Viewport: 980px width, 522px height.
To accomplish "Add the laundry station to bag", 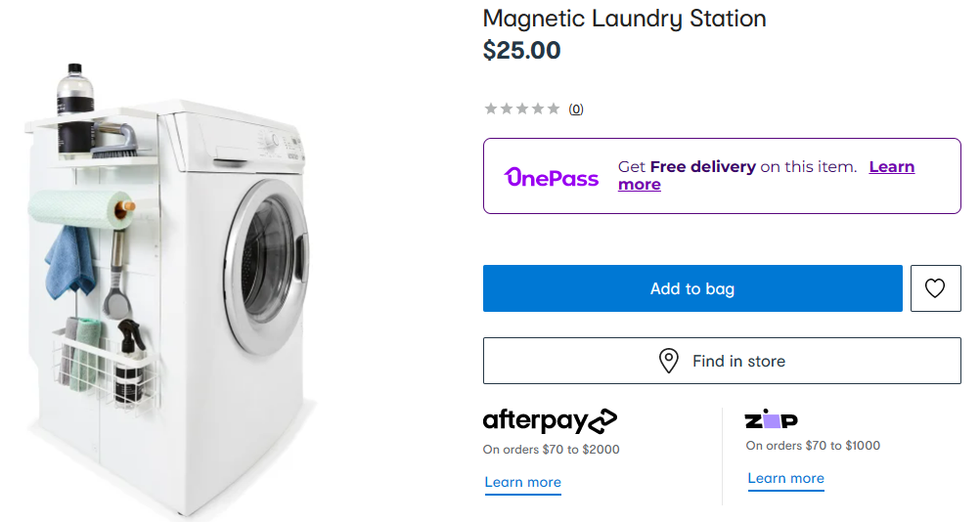I will pyautogui.click(x=692, y=288).
